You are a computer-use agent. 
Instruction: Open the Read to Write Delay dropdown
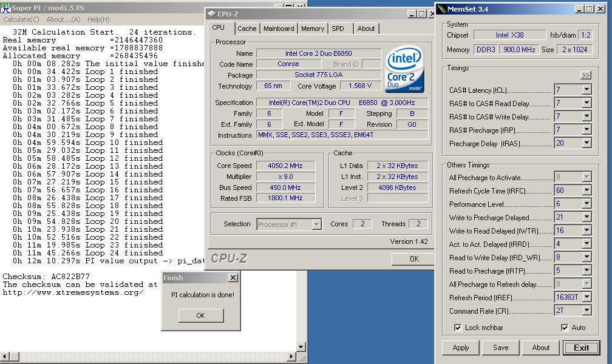point(586,257)
